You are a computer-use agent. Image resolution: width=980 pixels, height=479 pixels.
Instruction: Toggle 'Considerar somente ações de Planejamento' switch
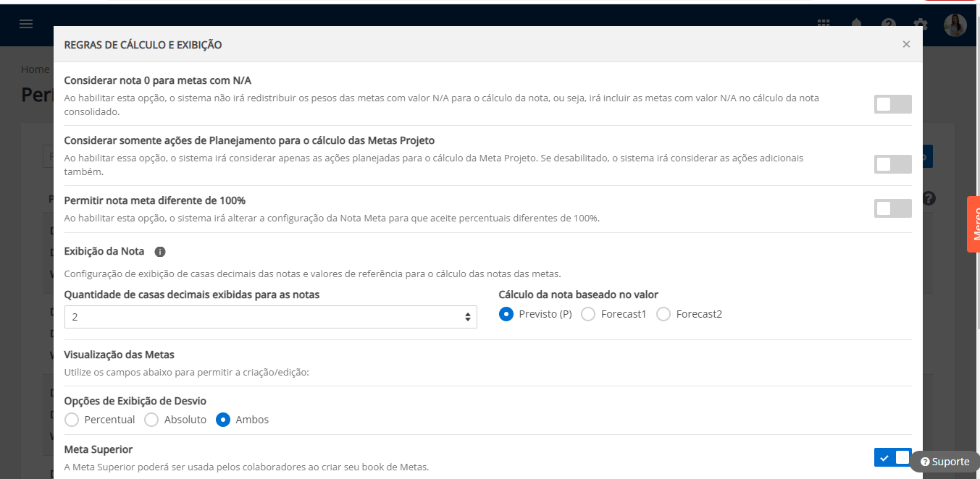[x=892, y=164]
